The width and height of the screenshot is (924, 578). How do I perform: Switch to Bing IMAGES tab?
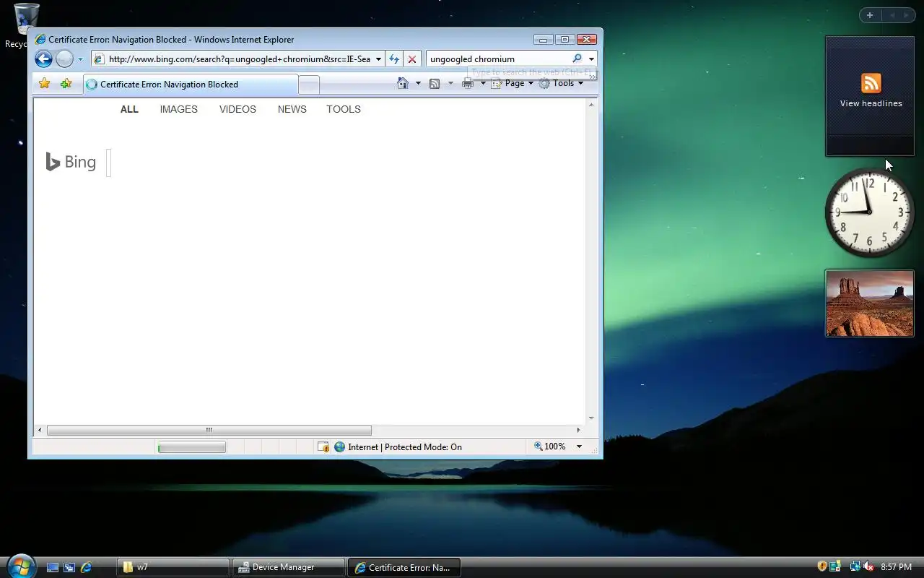(178, 109)
